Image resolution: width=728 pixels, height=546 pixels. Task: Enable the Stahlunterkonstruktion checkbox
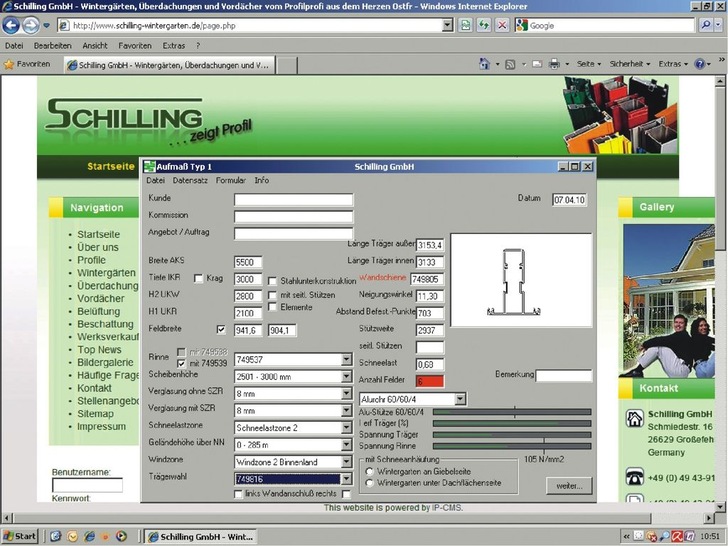[272, 281]
